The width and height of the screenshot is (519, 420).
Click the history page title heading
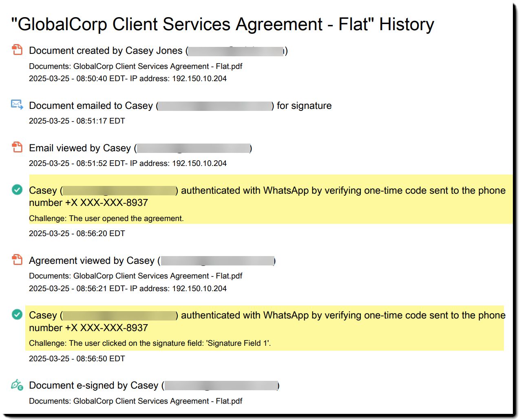[223, 24]
